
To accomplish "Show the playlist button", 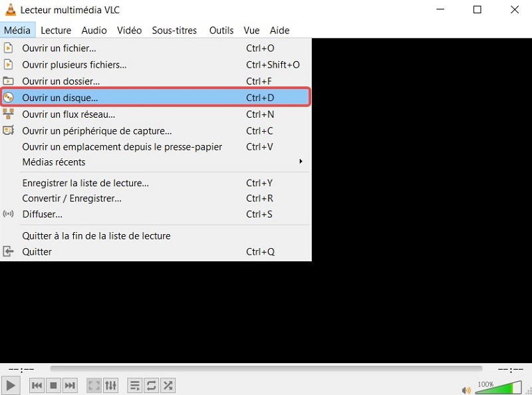I will [x=135, y=386].
